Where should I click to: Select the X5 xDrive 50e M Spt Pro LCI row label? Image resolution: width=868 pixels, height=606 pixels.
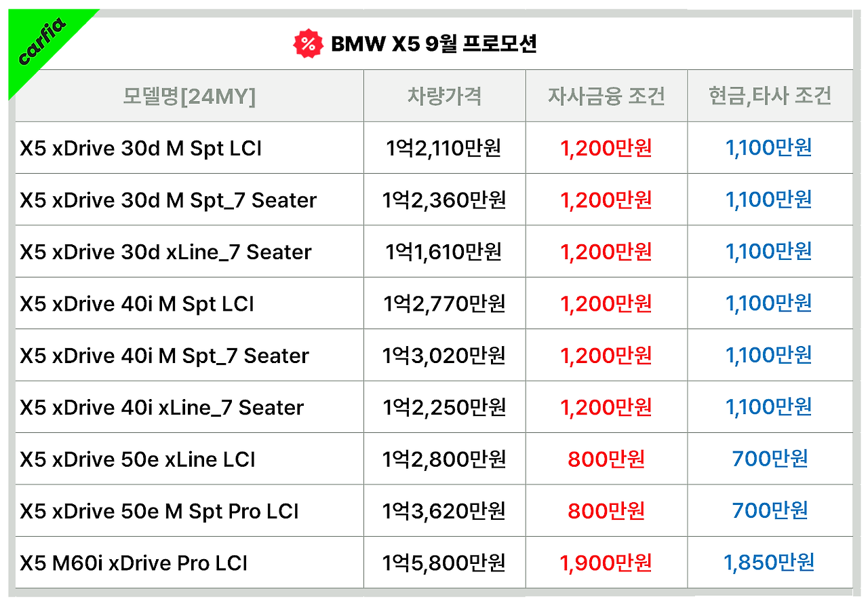click(159, 511)
